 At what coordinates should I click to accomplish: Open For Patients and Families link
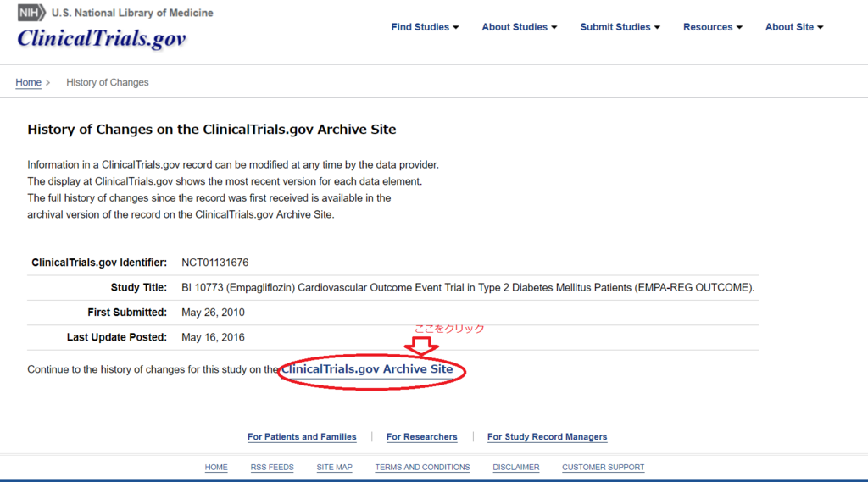pos(302,437)
